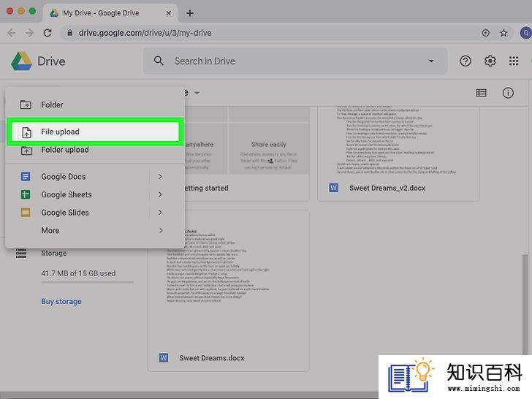Click the Folder upload icon
This screenshot has height=399, width=532.
26,151
